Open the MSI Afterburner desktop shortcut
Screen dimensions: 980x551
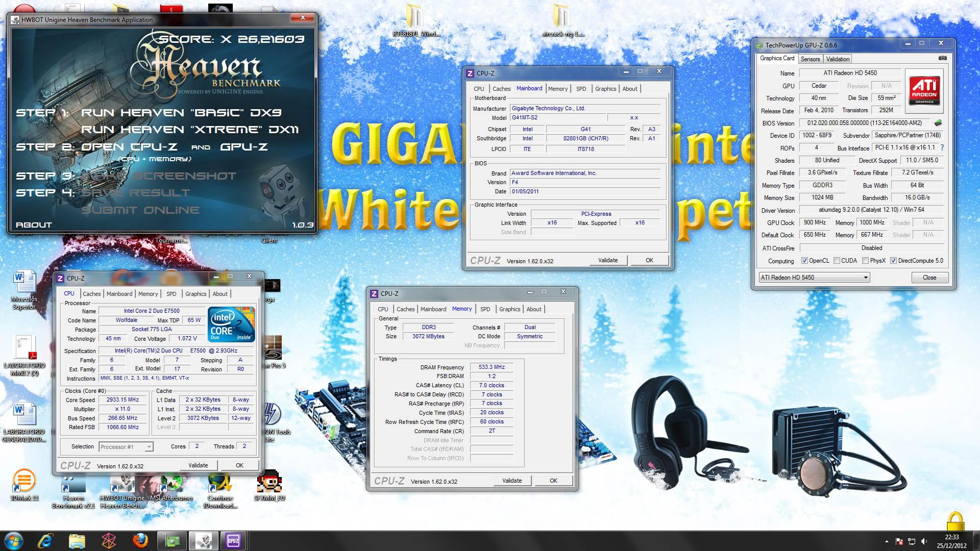click(x=171, y=489)
